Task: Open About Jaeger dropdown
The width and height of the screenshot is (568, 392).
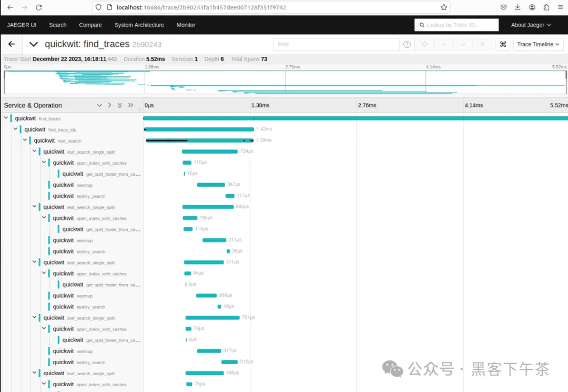Action: click(x=531, y=25)
